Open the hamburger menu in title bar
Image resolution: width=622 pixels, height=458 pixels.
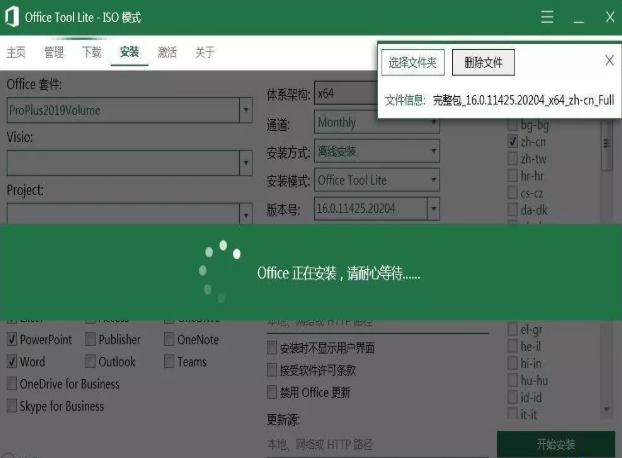[x=547, y=17]
